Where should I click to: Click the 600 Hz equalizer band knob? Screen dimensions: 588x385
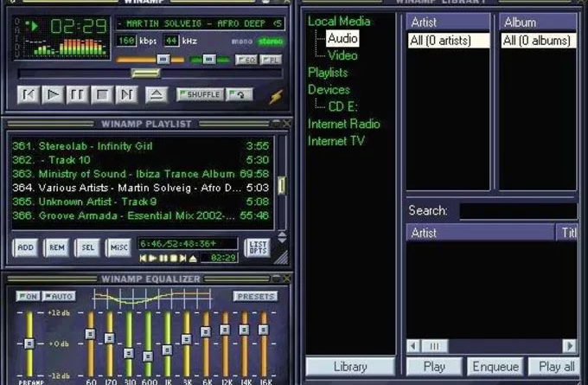click(148, 356)
